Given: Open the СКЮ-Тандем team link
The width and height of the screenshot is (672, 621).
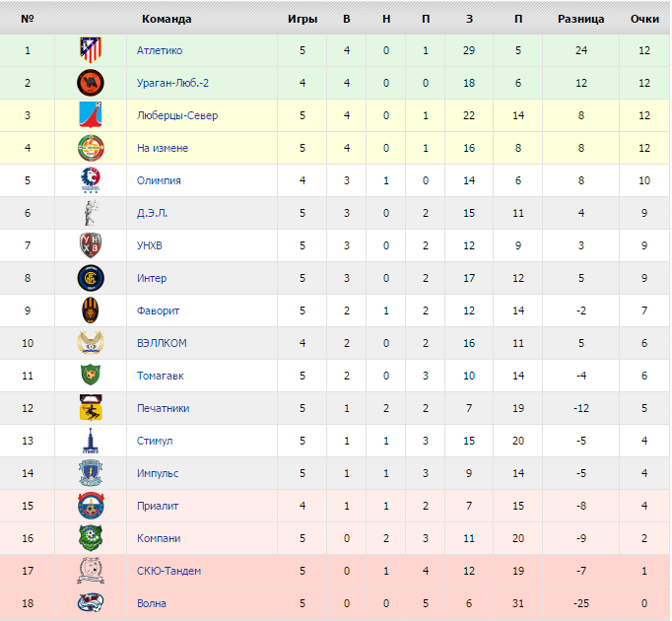Looking at the screenshot, I should [x=168, y=571].
